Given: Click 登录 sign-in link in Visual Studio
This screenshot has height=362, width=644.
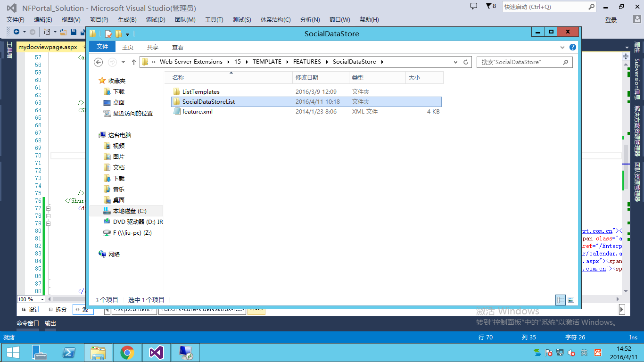Looking at the screenshot, I should pyautogui.click(x=611, y=20).
